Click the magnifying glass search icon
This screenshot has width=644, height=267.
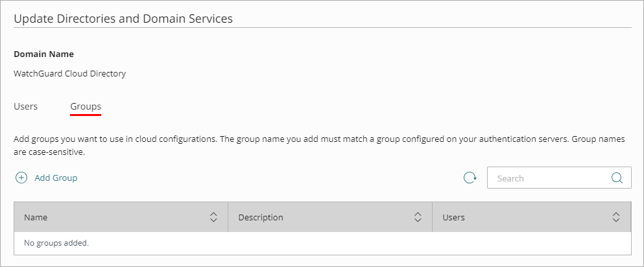click(617, 178)
